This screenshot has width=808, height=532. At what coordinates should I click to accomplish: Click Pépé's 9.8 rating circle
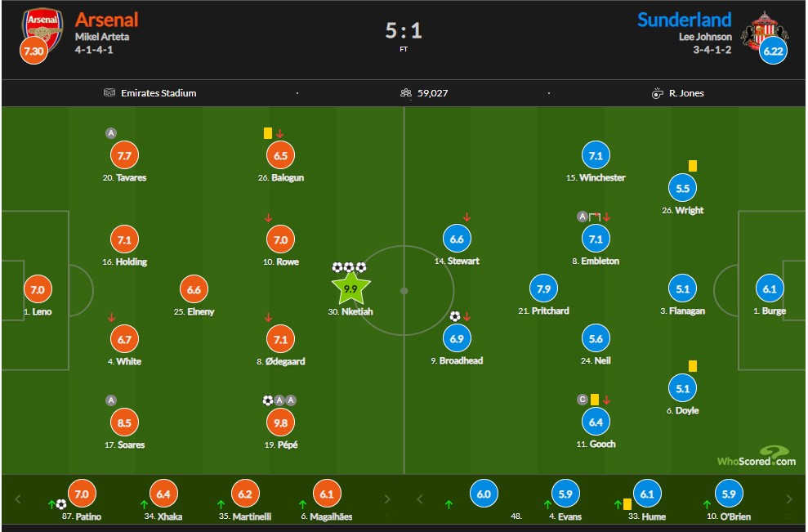click(x=281, y=422)
